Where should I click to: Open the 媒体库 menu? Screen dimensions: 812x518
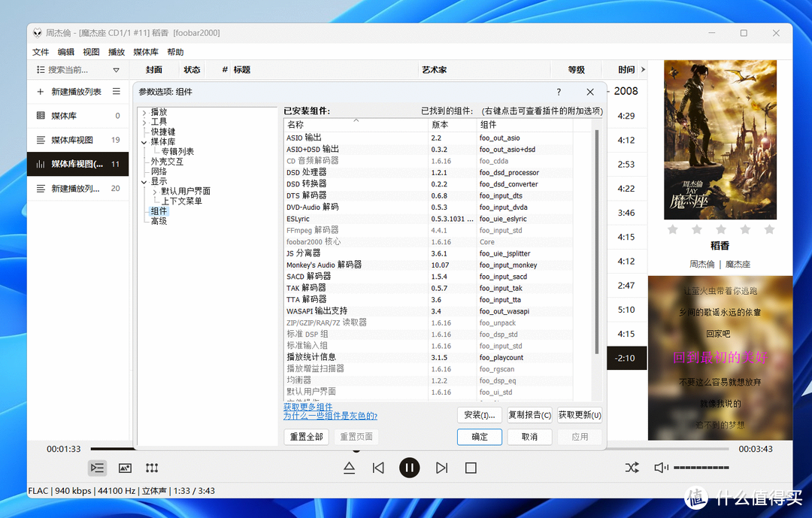[146, 52]
